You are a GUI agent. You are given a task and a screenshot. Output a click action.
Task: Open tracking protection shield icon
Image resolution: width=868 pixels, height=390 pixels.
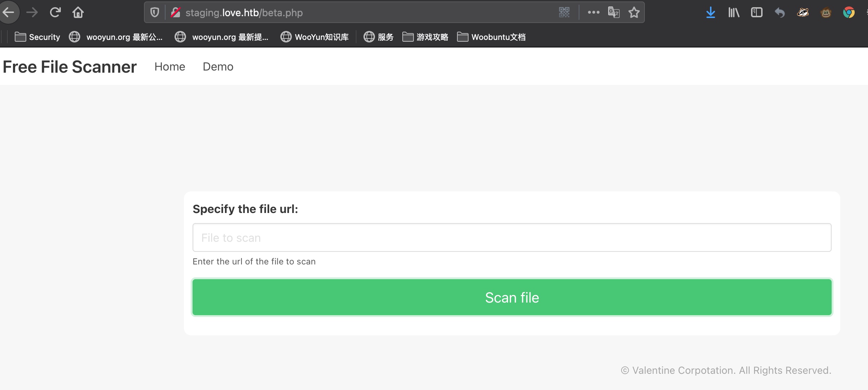coord(155,13)
